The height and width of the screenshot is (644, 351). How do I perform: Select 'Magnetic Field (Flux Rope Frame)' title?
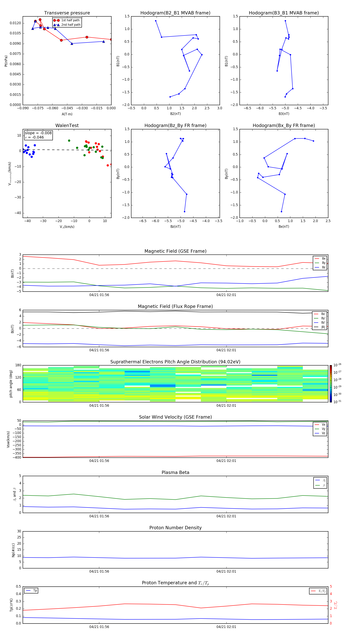175,307
